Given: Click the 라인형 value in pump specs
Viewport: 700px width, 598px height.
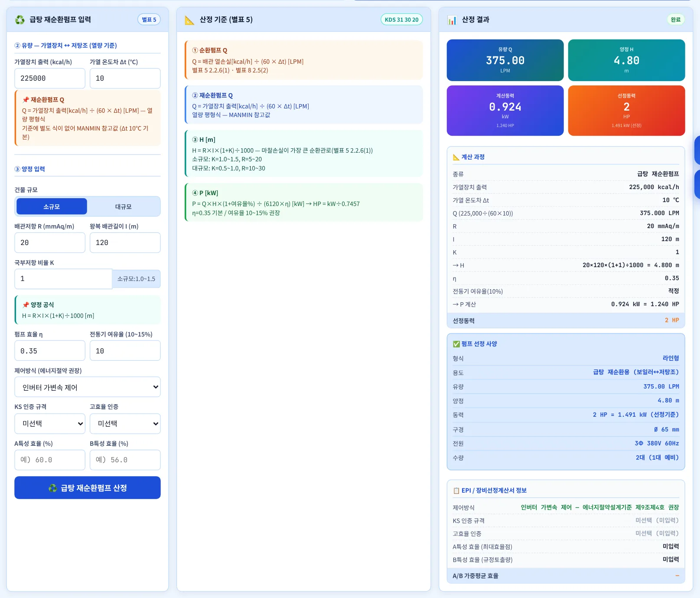Looking at the screenshot, I should coord(671,358).
